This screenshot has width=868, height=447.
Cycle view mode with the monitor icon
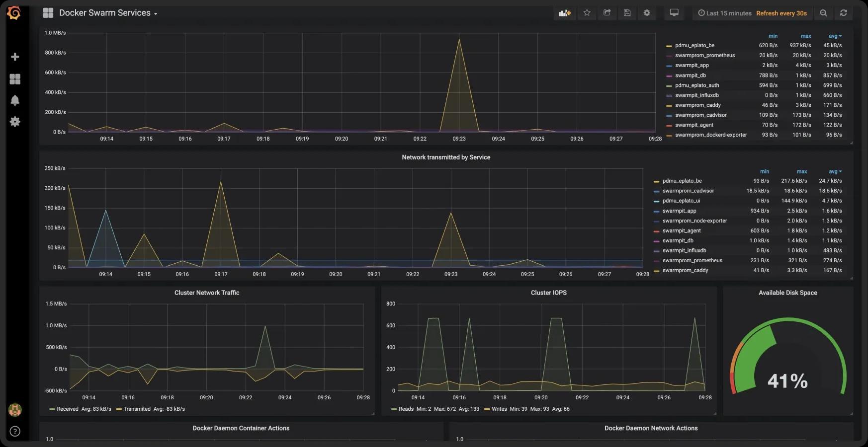coord(674,13)
